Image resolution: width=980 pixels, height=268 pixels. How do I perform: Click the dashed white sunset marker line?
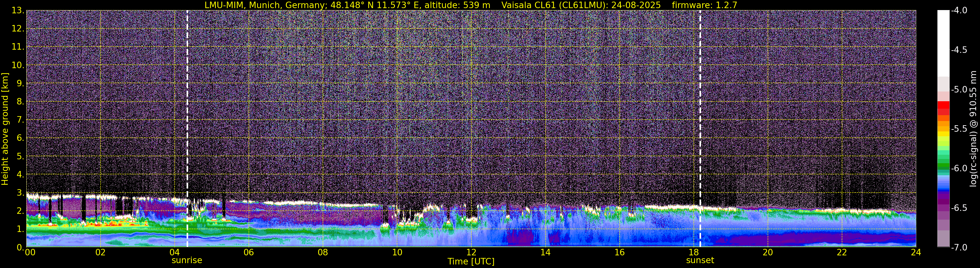point(700,129)
